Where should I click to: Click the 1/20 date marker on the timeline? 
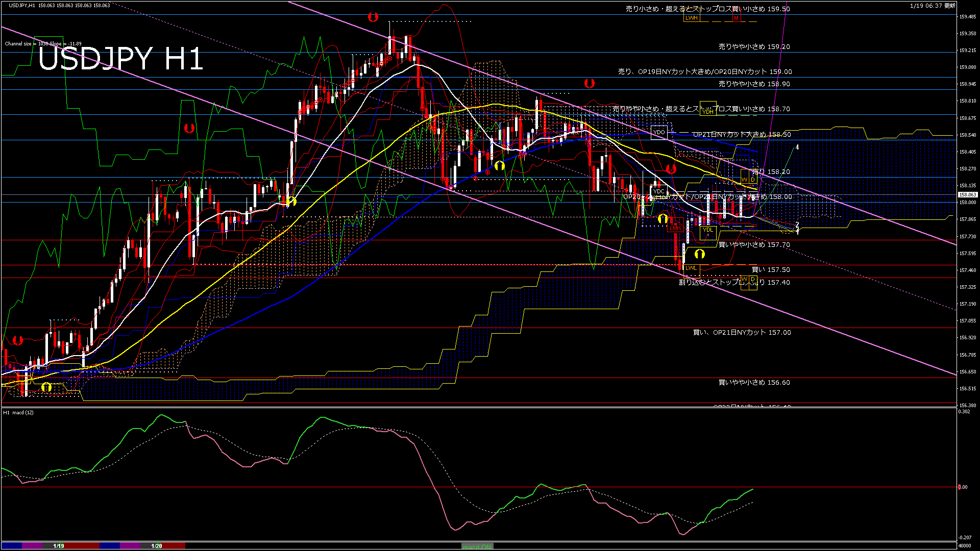[x=157, y=546]
